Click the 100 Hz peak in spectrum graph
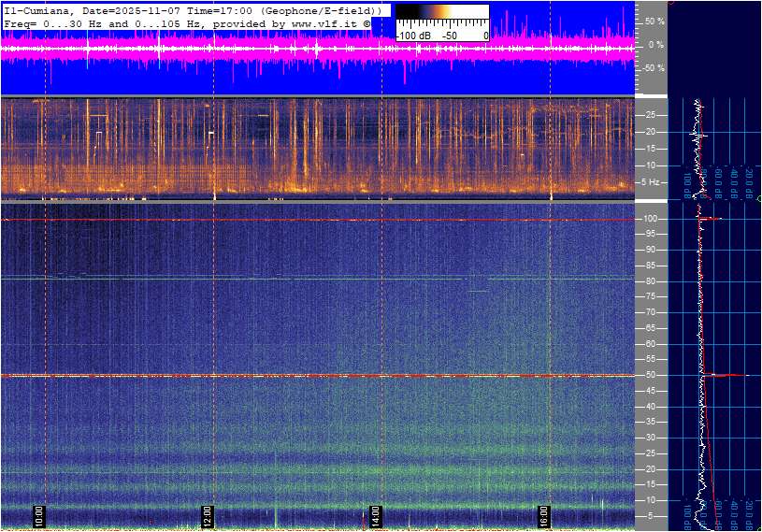 click(712, 219)
